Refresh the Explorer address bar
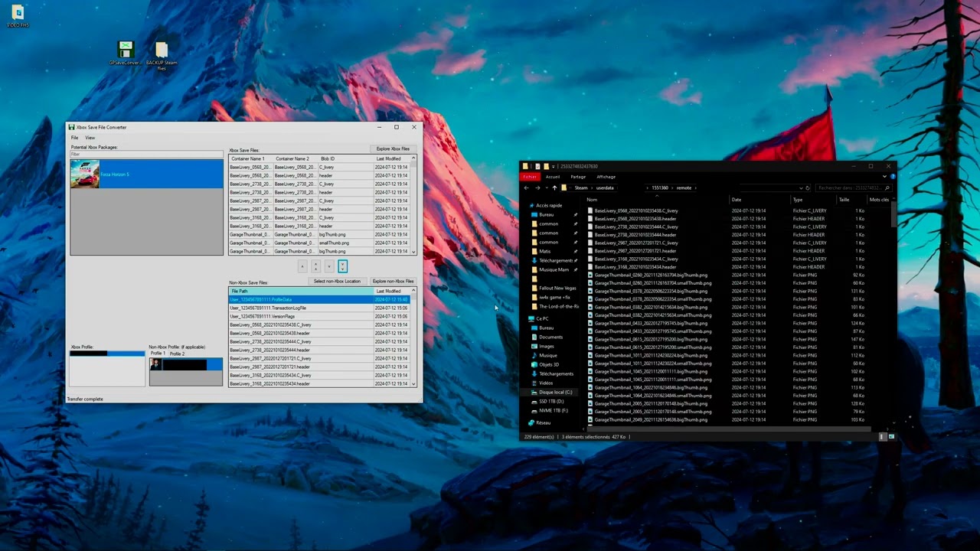This screenshot has width=980, height=551. coord(807,187)
